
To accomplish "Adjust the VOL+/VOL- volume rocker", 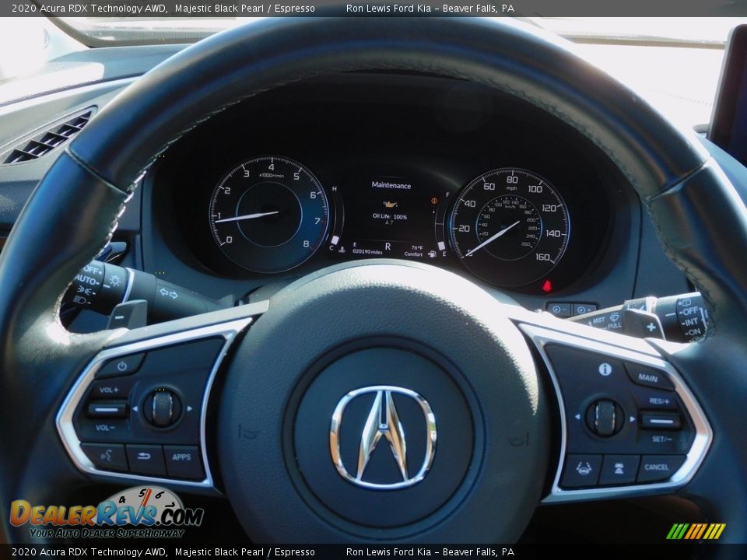I will point(108,408).
